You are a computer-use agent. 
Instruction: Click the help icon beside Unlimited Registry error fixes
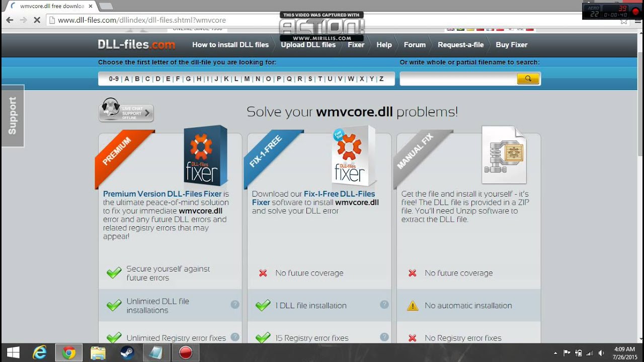(235, 337)
